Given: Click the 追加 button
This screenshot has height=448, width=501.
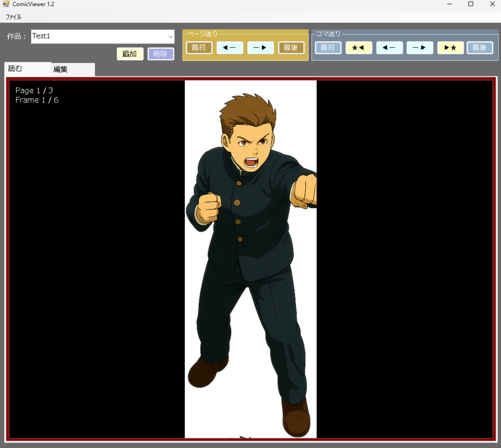Looking at the screenshot, I should point(130,54).
